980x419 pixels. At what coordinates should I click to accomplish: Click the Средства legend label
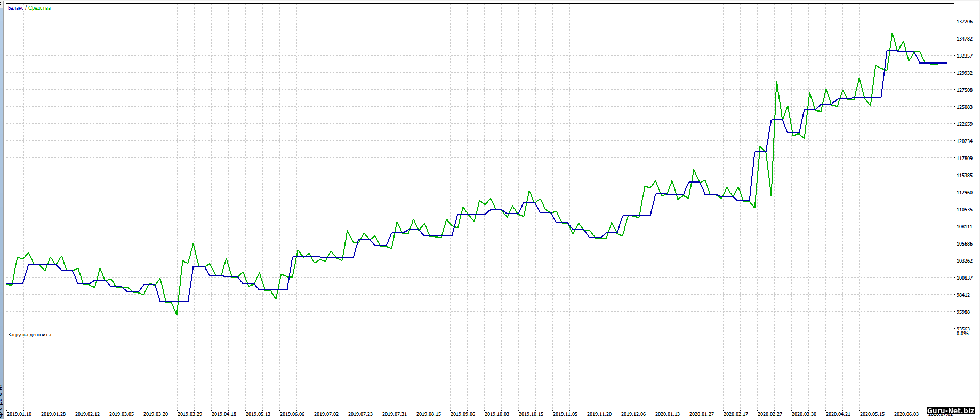click(x=39, y=8)
